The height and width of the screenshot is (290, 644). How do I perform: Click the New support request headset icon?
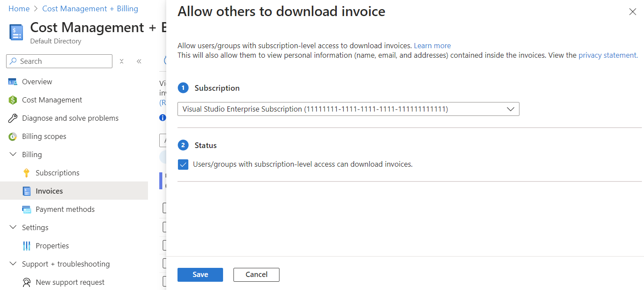(x=26, y=283)
